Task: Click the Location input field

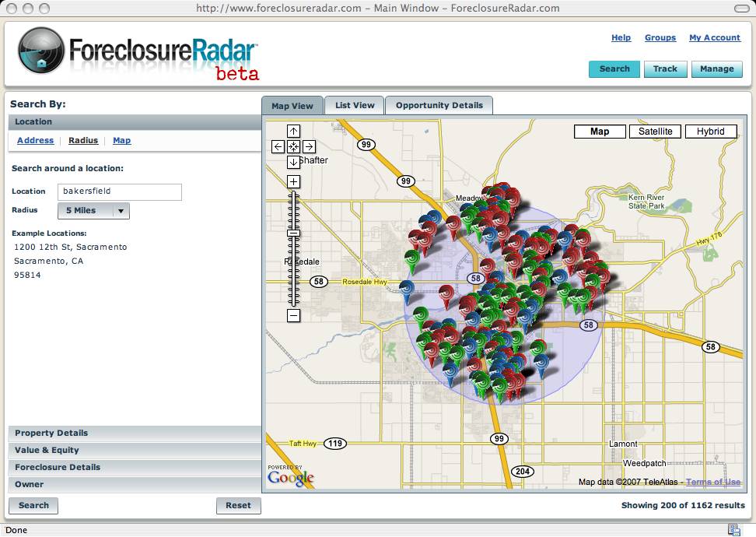Action: click(120, 191)
